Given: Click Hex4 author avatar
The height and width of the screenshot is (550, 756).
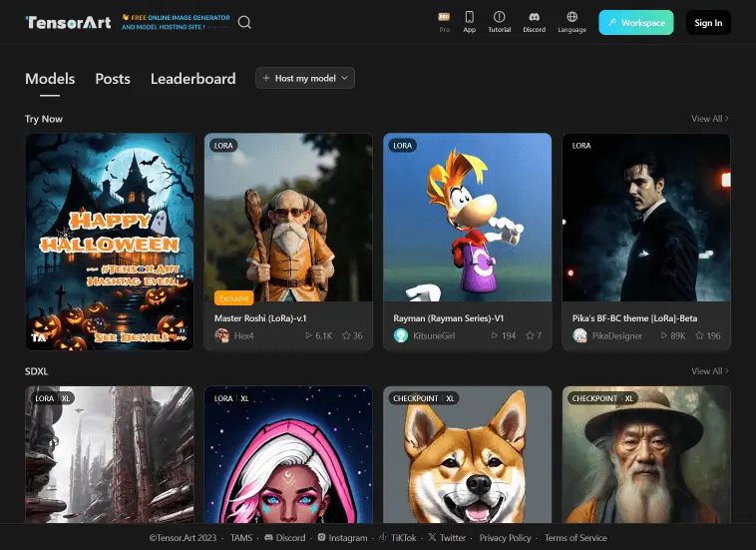Looking at the screenshot, I should (222, 336).
